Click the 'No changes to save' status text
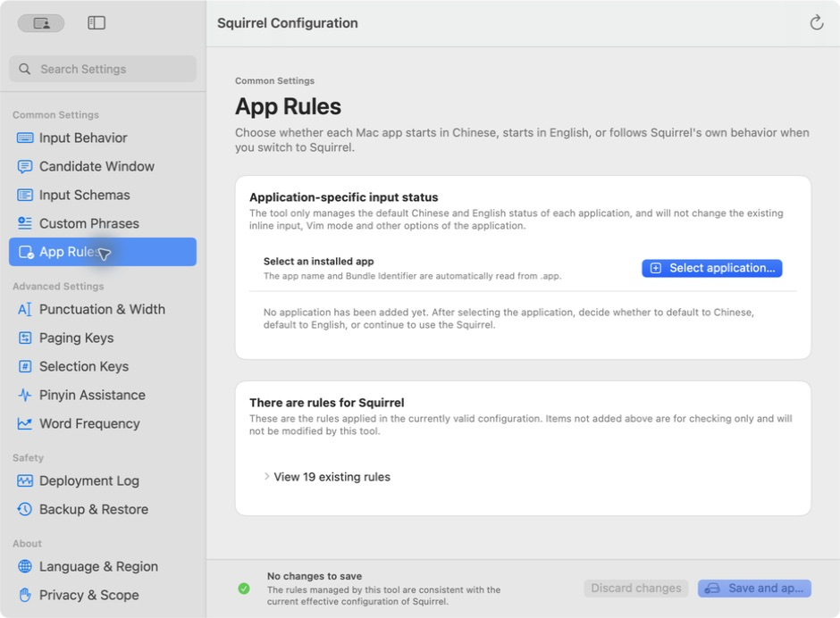Screen dimensions: 840x618 (315, 576)
